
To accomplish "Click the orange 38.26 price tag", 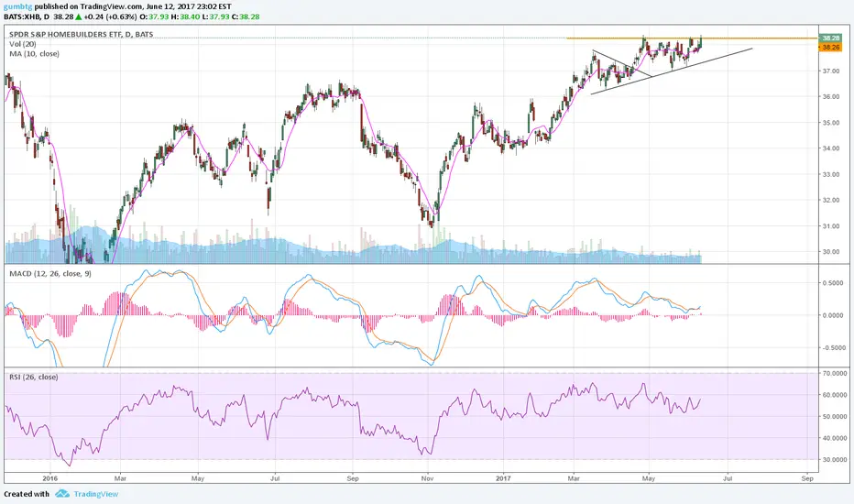I will coord(830,48).
